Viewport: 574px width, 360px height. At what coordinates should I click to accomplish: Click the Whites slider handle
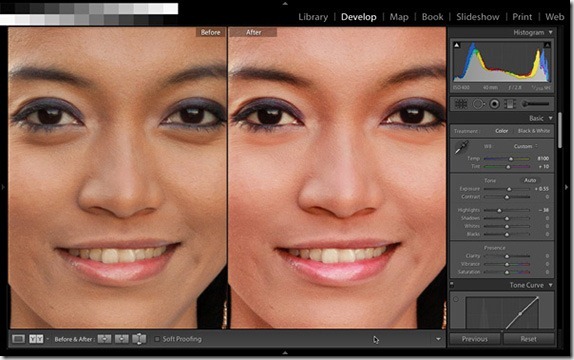507,227
